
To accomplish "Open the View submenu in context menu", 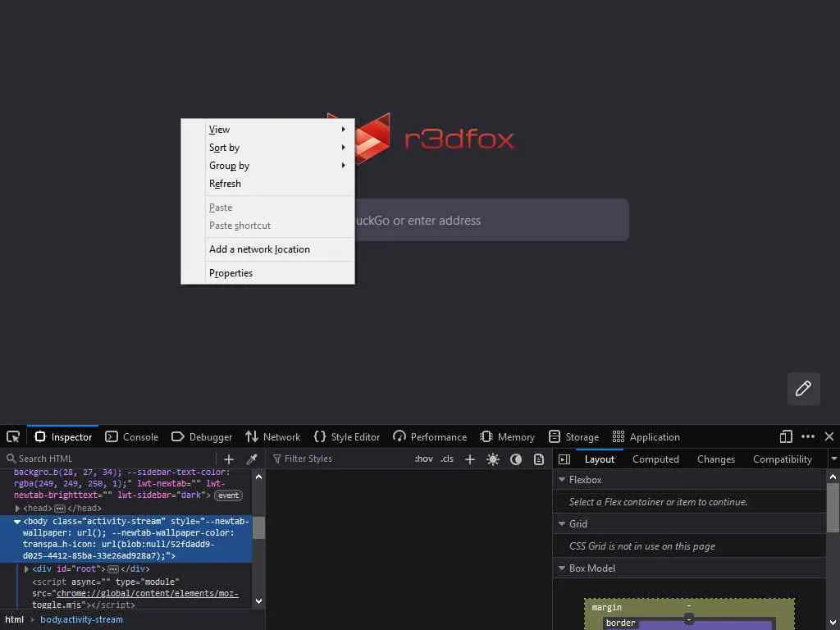I will click(x=268, y=130).
